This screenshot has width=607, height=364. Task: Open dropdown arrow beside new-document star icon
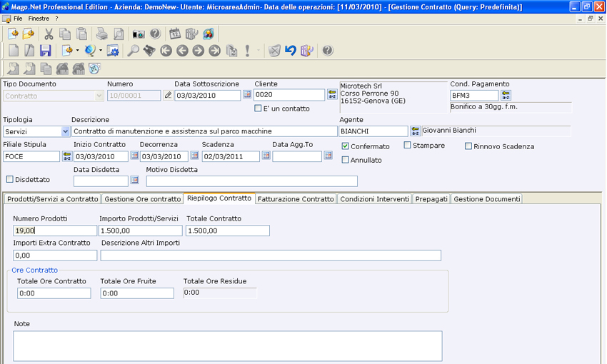click(77, 50)
